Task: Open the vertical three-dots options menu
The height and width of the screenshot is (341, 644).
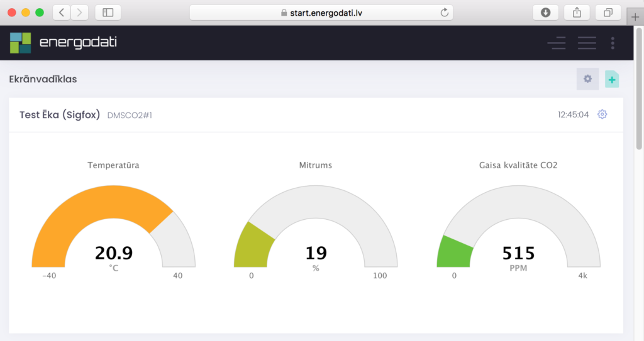Action: point(613,43)
